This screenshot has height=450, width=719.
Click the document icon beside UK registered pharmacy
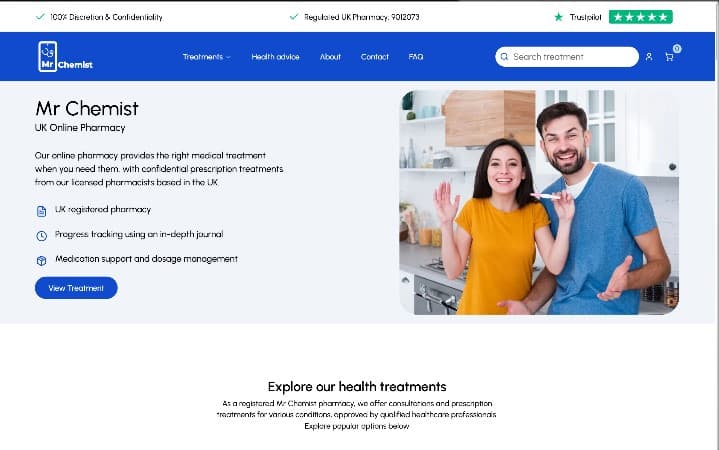41,211
